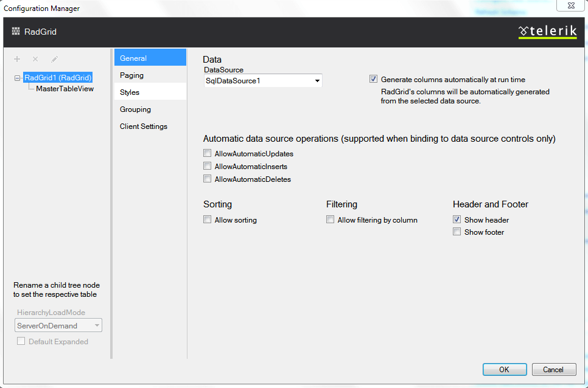Enable Allow filtering by column
This screenshot has height=388, width=588.
331,220
